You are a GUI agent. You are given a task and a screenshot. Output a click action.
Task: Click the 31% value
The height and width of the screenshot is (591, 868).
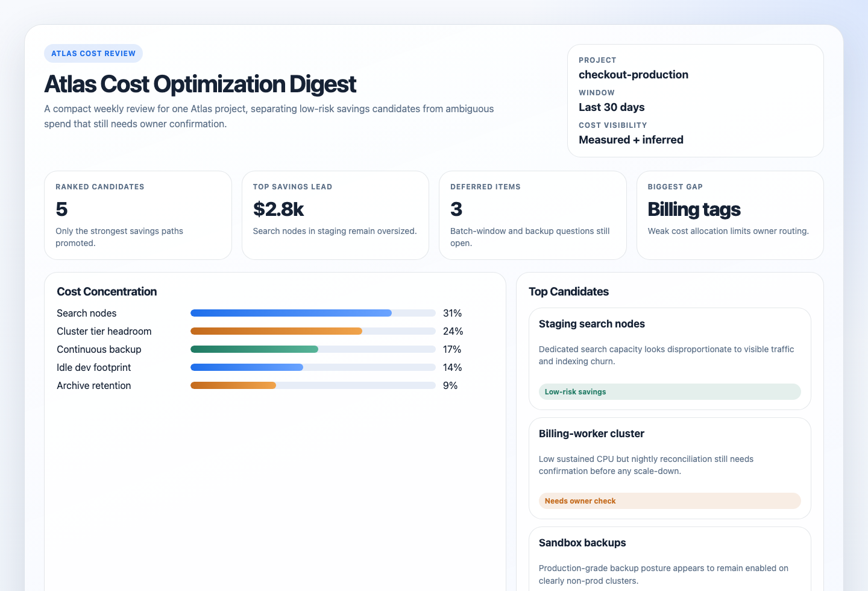453,313
